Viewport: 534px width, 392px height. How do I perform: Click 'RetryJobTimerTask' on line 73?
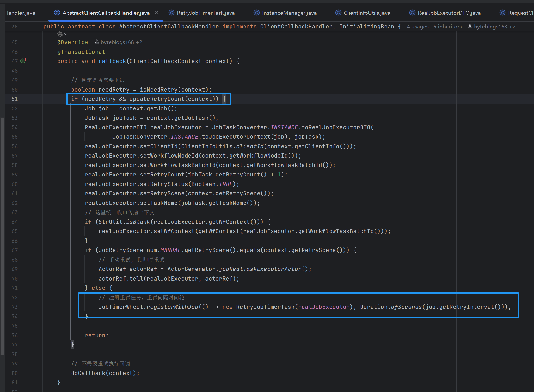point(265,307)
